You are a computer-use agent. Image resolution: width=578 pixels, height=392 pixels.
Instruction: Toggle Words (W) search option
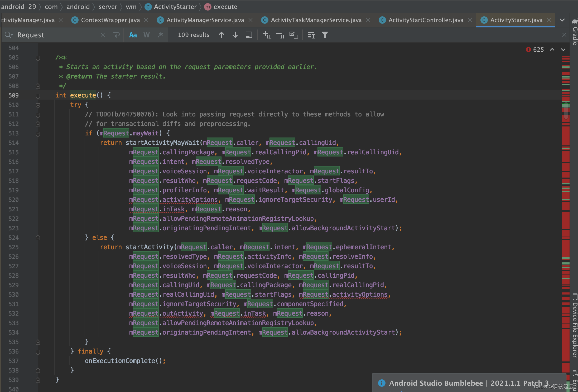click(x=147, y=35)
